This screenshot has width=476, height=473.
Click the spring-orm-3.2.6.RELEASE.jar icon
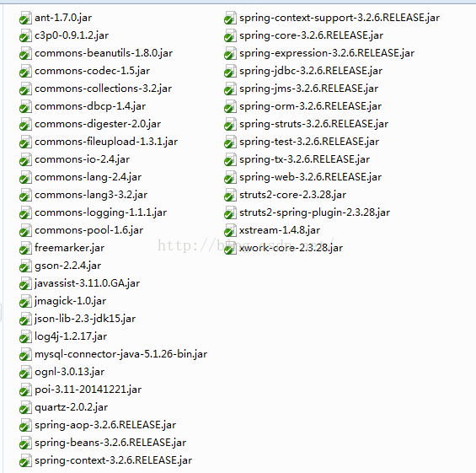pos(230,106)
